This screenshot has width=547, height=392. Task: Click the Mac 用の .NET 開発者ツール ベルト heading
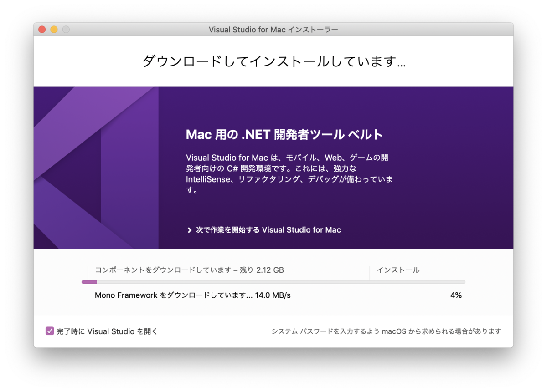click(284, 134)
